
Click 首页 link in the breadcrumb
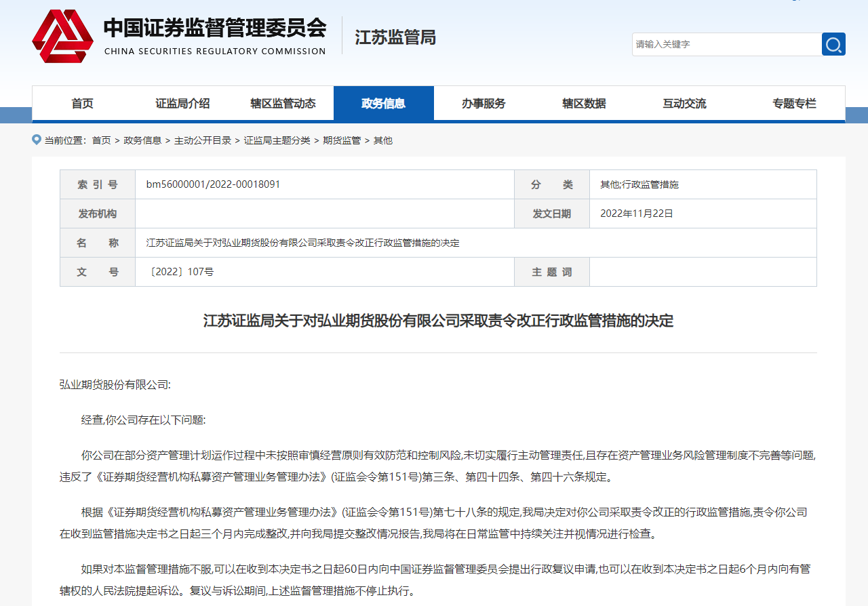(x=101, y=140)
